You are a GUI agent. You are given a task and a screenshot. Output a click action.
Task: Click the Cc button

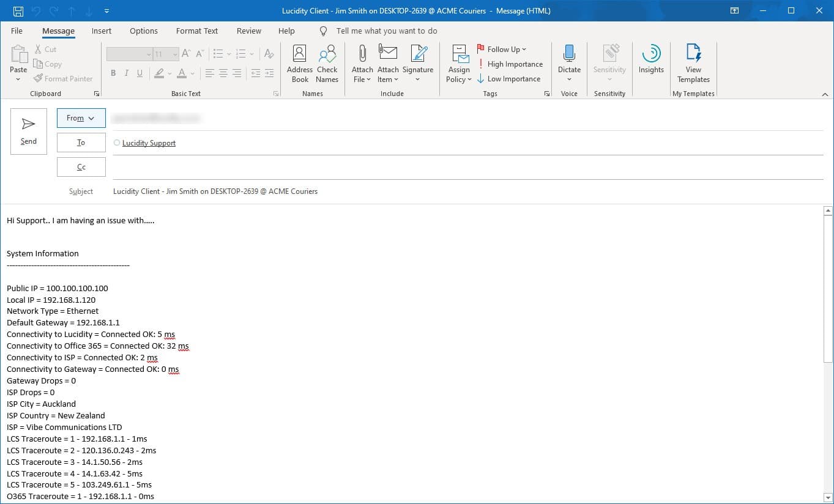(x=81, y=167)
